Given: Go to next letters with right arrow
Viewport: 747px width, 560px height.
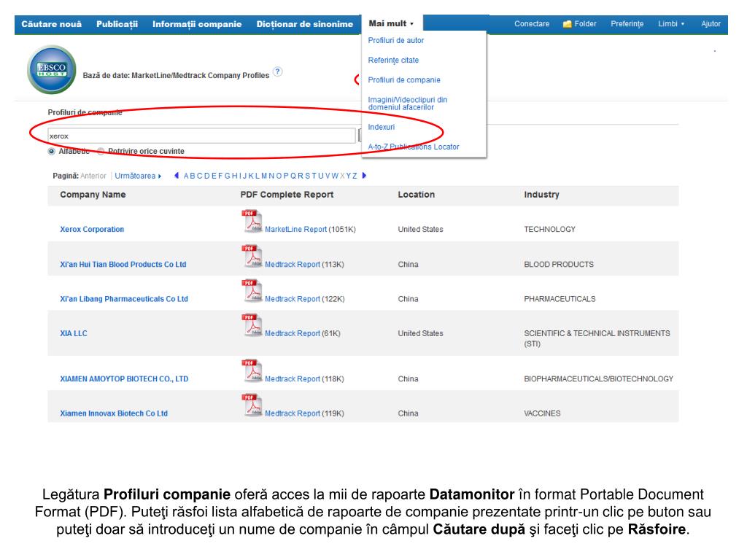Looking at the screenshot, I should click(x=365, y=176).
